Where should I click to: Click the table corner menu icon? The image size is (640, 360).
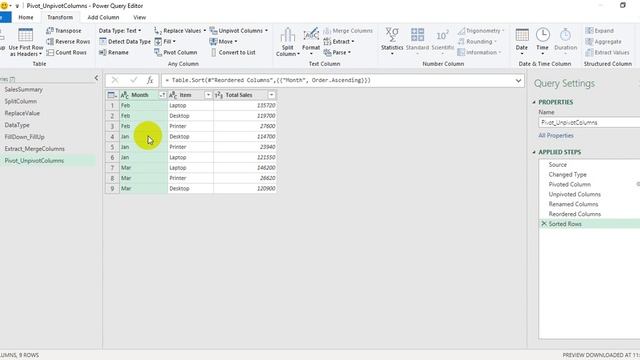pos(112,95)
